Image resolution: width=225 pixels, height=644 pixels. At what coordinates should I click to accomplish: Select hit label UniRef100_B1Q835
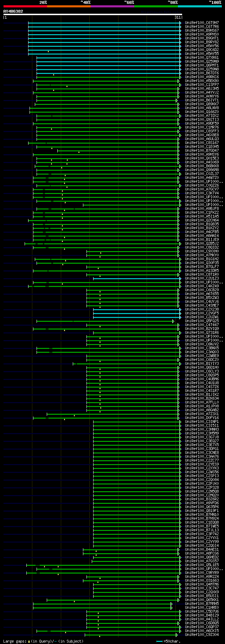(x=202, y=224)
